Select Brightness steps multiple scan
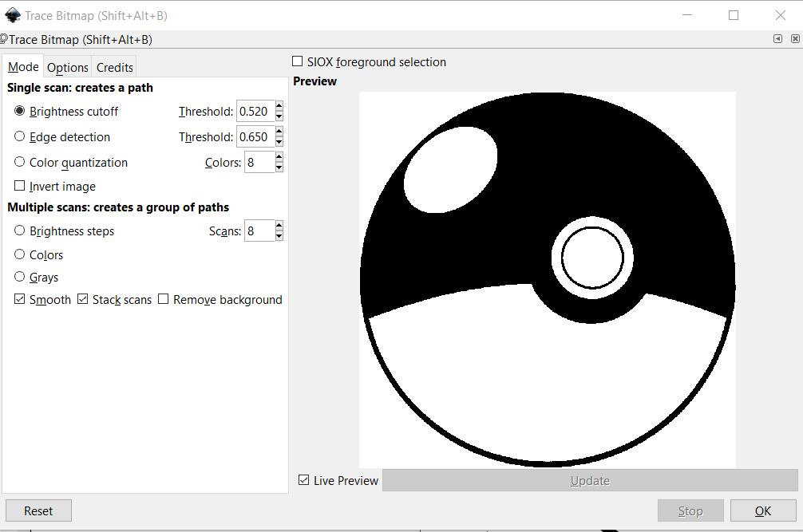Image resolution: width=803 pixels, height=532 pixels. tap(19, 231)
